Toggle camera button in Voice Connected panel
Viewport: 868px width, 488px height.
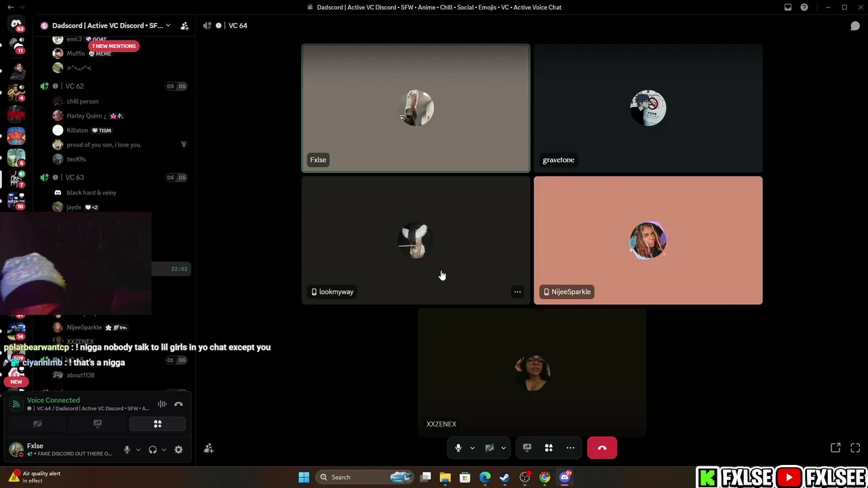click(37, 424)
